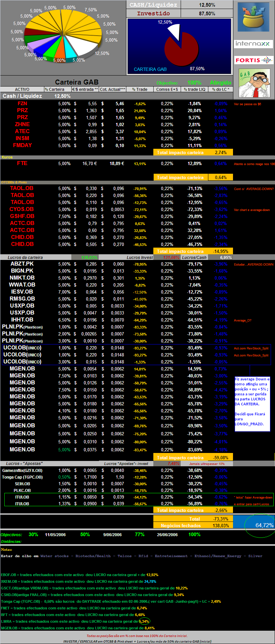Image resolution: width=275 pixels, height=644 pixels.
Task: Select the 11/05/2006 objective date
Action: 55,535
